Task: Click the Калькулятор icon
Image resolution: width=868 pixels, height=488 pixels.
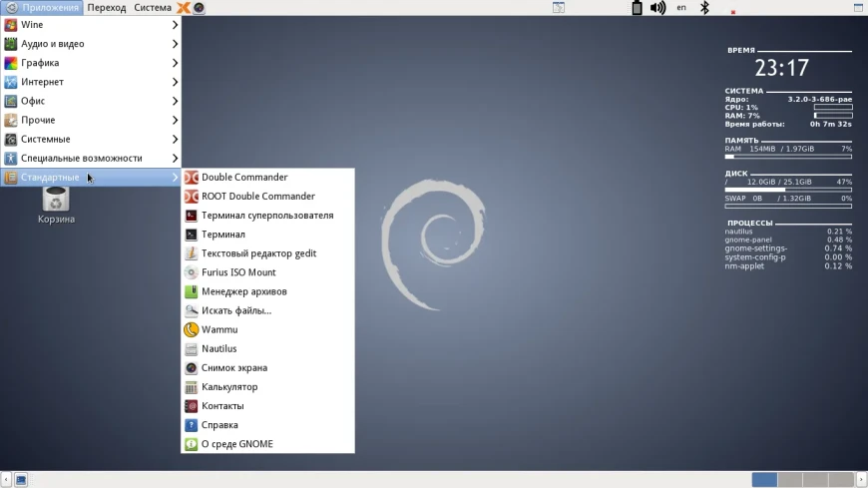Action: tap(191, 387)
